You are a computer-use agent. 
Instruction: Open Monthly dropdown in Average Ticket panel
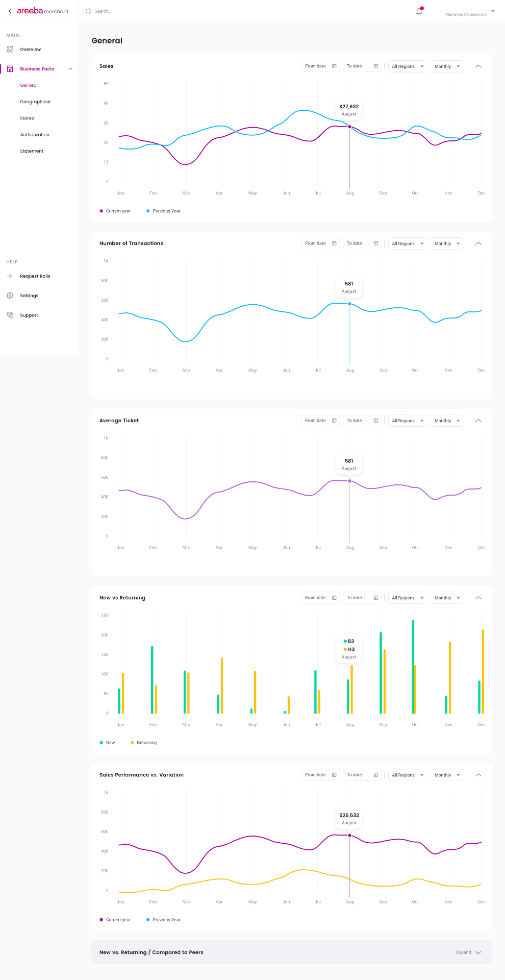pos(447,421)
